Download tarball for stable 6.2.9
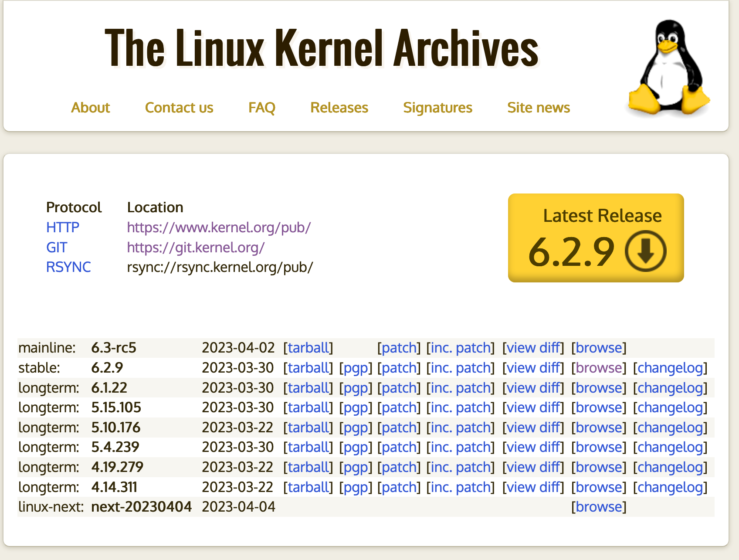Image resolution: width=739 pixels, height=560 pixels. (308, 368)
